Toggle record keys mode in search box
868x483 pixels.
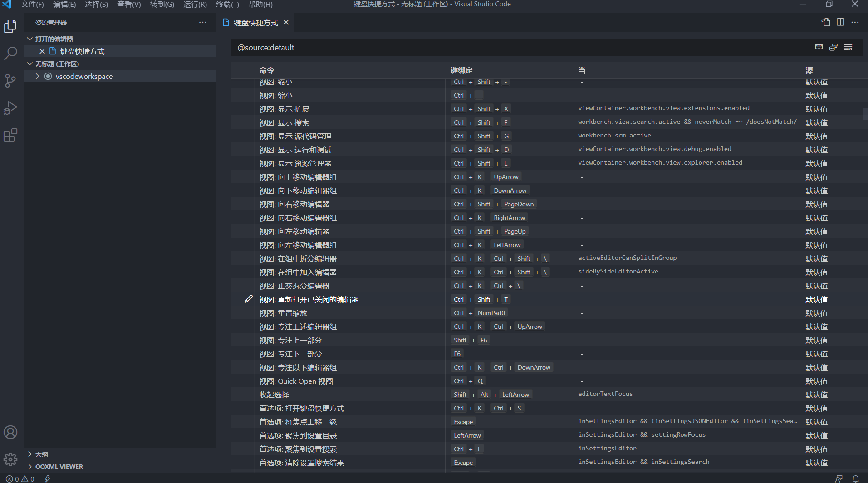tap(819, 47)
